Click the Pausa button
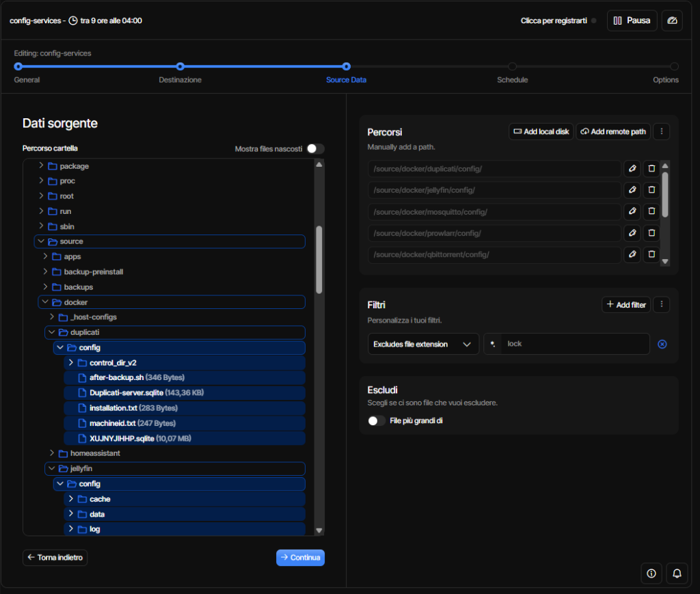 point(632,21)
